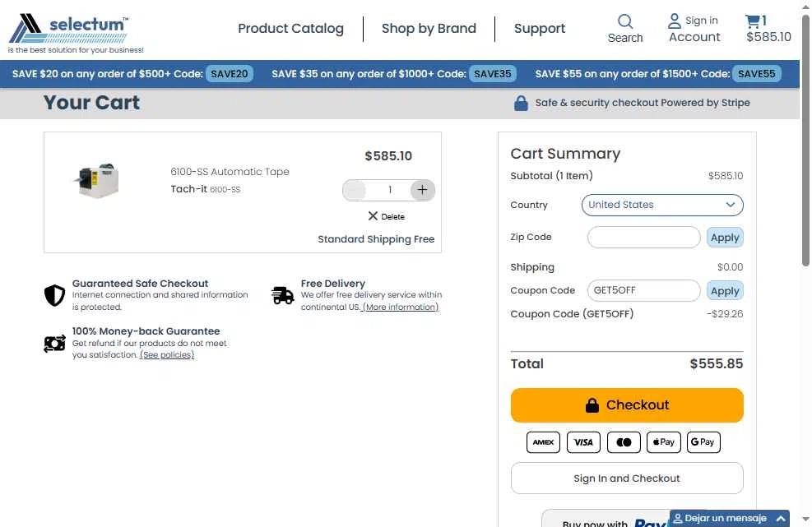Click the Account label in header
The image size is (812, 527).
[x=694, y=37]
